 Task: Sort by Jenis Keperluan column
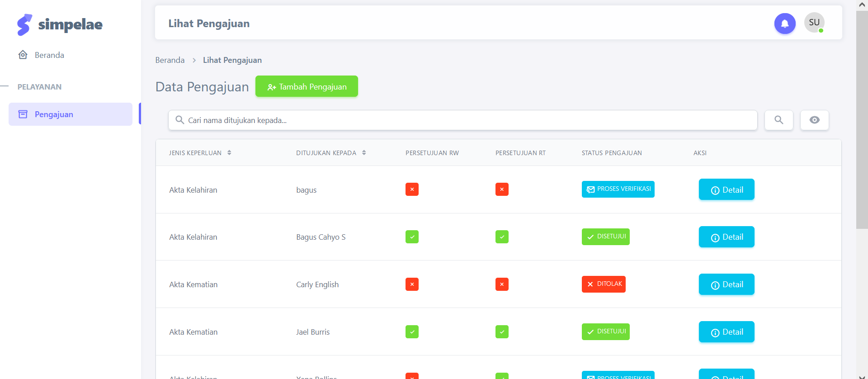[229, 153]
